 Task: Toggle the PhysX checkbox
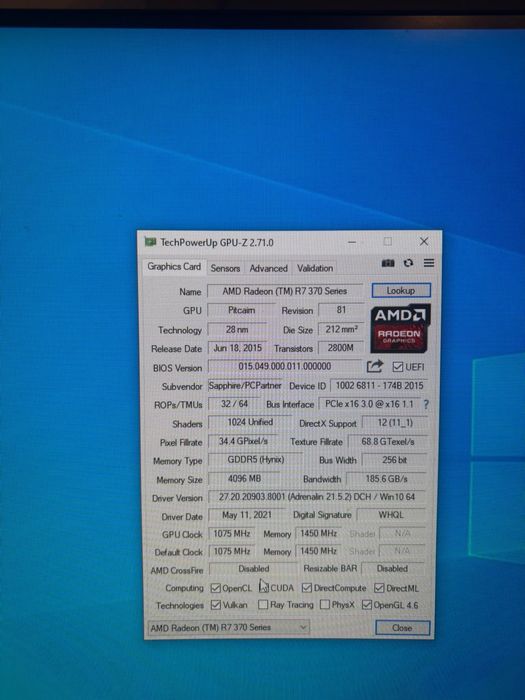click(x=325, y=604)
